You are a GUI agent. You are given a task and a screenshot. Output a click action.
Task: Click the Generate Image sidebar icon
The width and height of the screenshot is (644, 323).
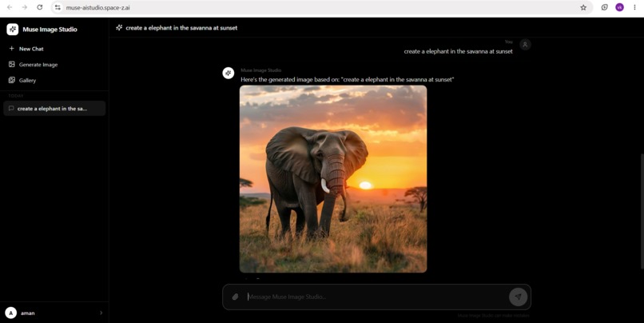click(x=11, y=64)
